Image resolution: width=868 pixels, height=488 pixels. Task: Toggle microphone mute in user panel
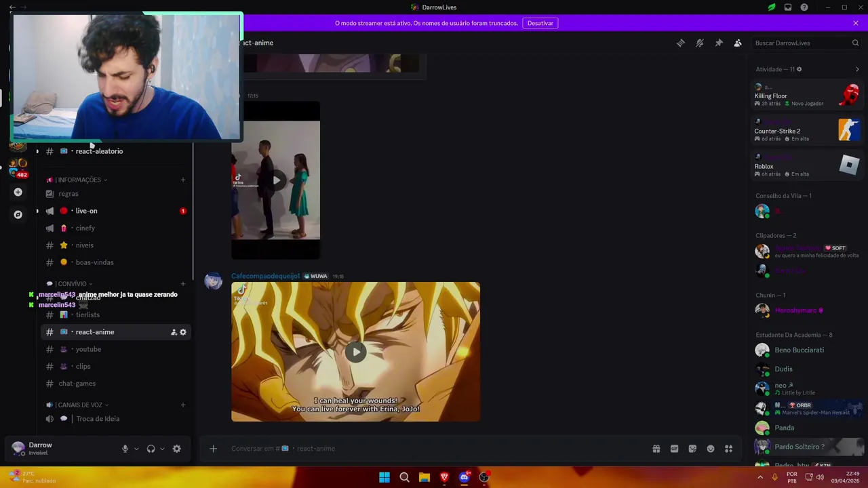125,449
